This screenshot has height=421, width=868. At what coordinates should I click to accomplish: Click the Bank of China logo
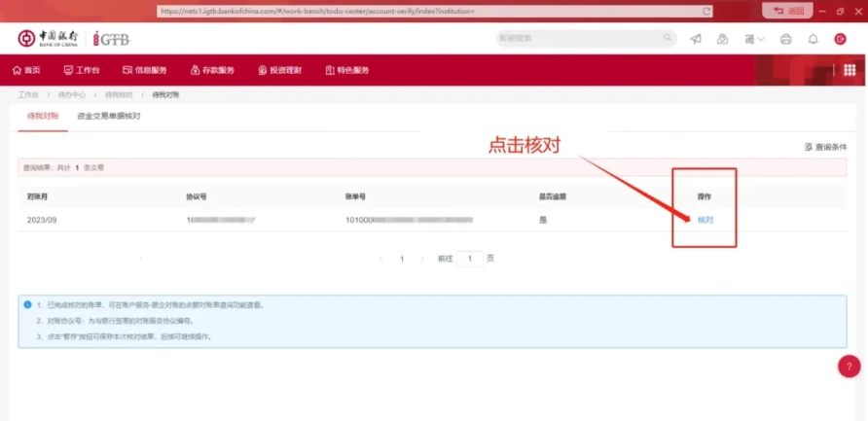pos(48,38)
